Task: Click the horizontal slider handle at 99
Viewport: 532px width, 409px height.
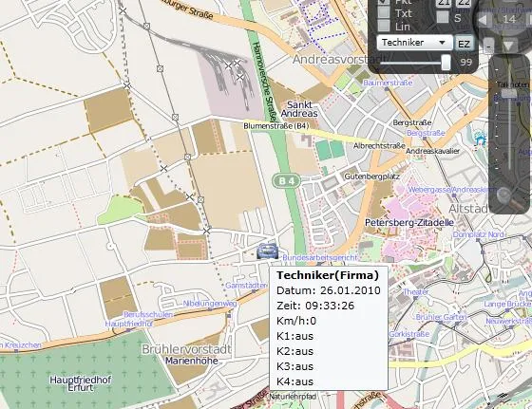Action: (x=446, y=63)
